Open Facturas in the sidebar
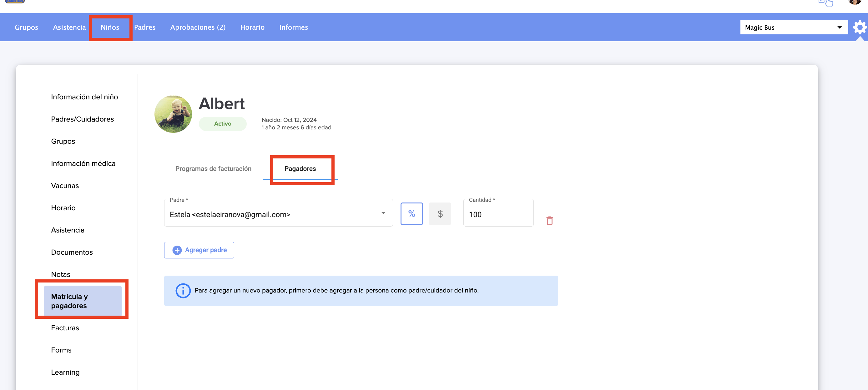This screenshot has height=390, width=868. [x=65, y=328]
